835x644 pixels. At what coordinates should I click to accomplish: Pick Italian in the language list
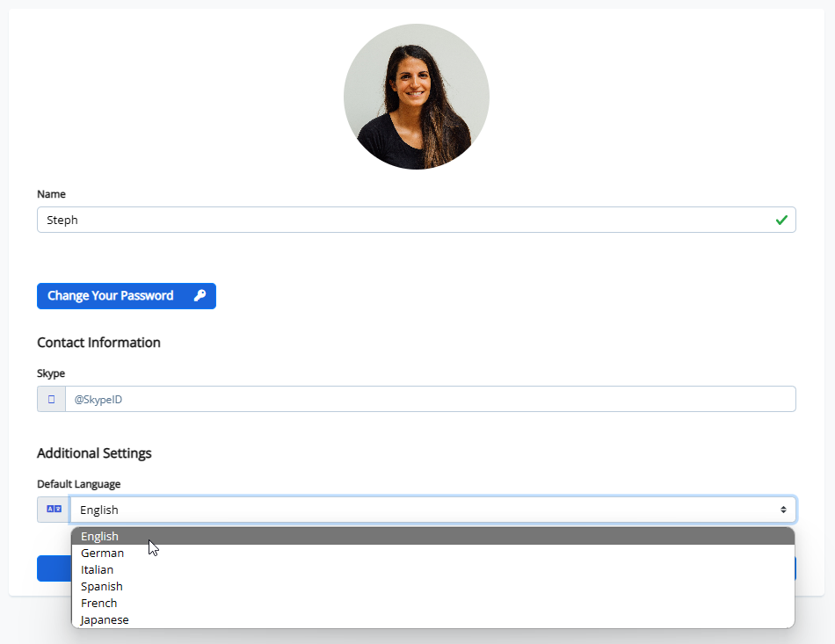tap(433, 569)
